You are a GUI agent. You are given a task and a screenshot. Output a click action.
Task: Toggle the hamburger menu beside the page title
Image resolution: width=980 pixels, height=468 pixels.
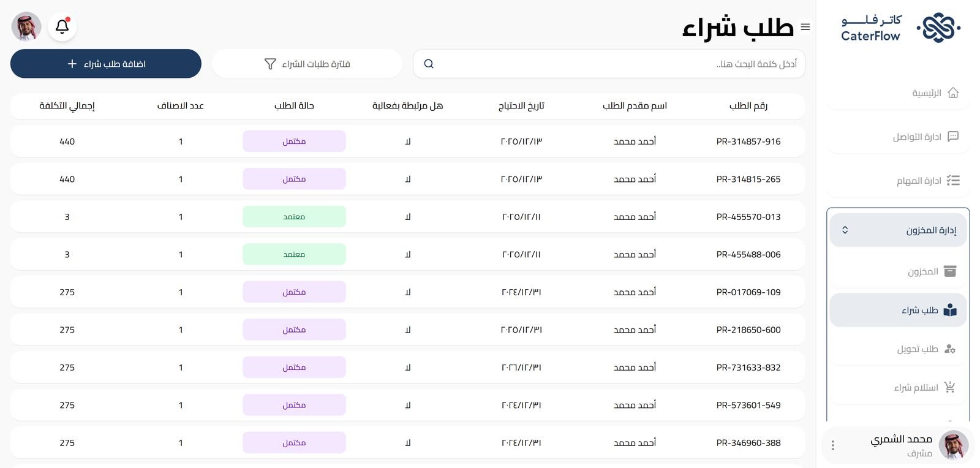coord(805,27)
